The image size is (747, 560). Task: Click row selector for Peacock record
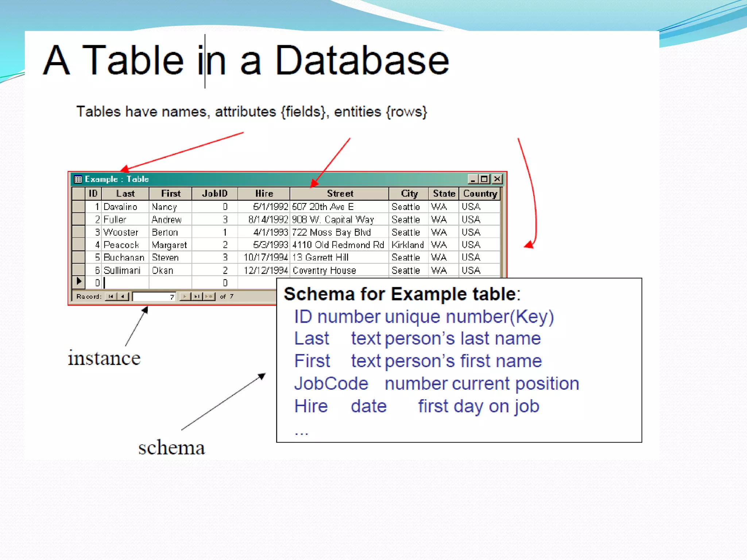78,245
